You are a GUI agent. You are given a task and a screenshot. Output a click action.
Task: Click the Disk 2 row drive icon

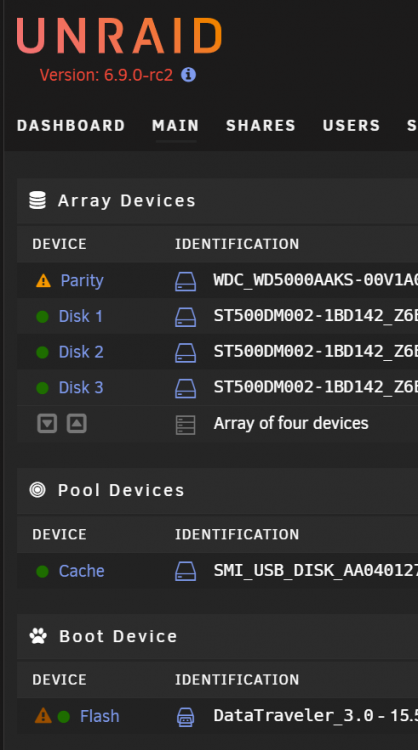186,353
